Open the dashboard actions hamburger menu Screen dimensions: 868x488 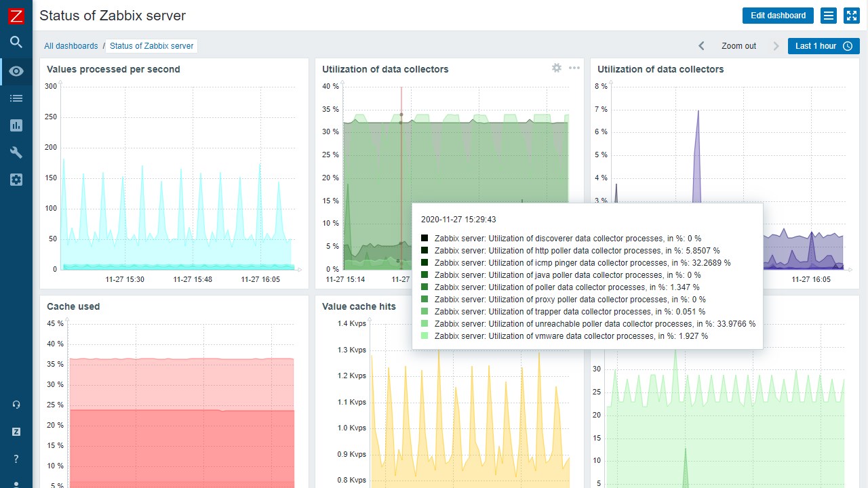pos(828,16)
